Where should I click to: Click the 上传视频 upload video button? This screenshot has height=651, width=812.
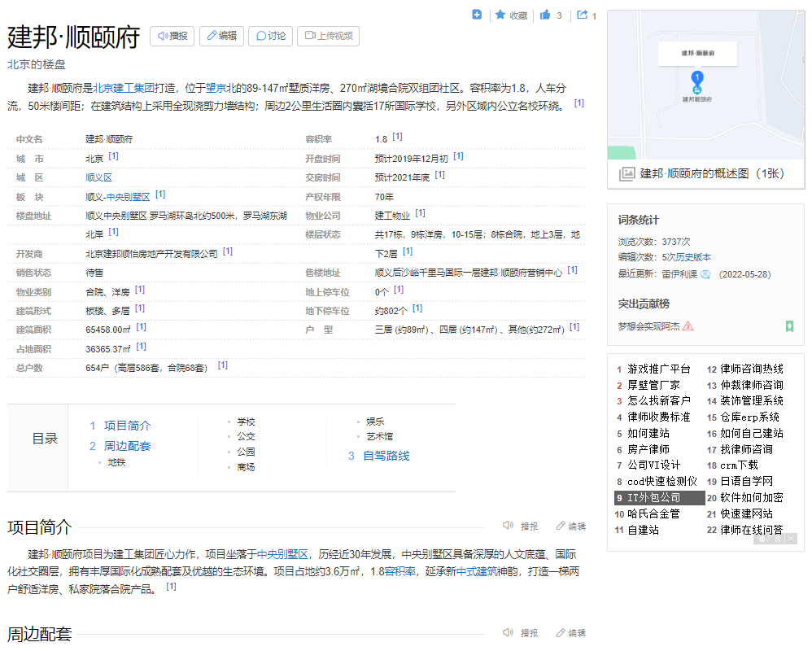(x=328, y=36)
